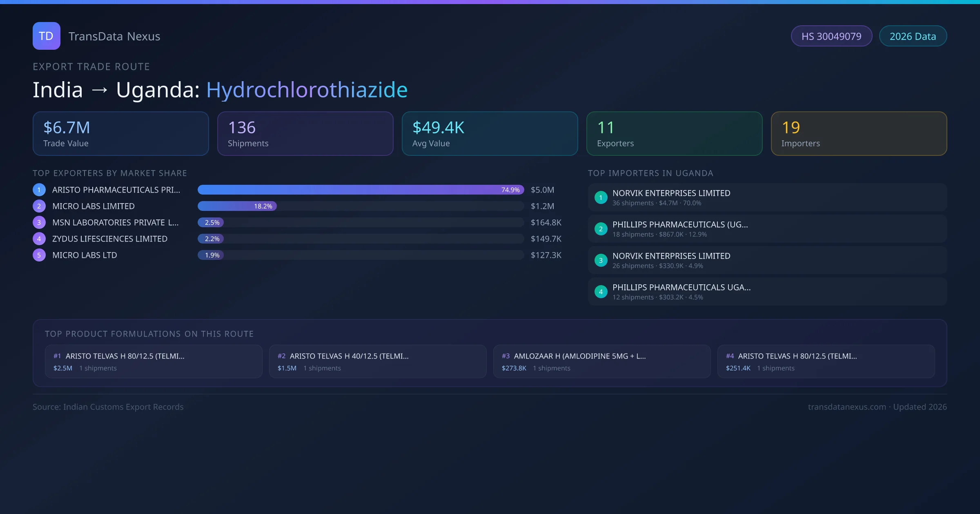Open #1 Aristo Telvas H 80/12.5 formulation

click(154, 361)
